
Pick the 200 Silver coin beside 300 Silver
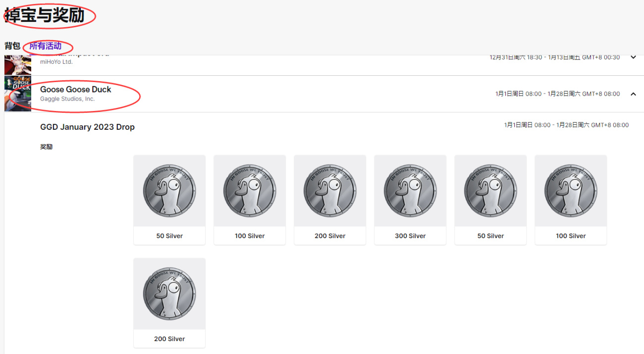(x=330, y=191)
